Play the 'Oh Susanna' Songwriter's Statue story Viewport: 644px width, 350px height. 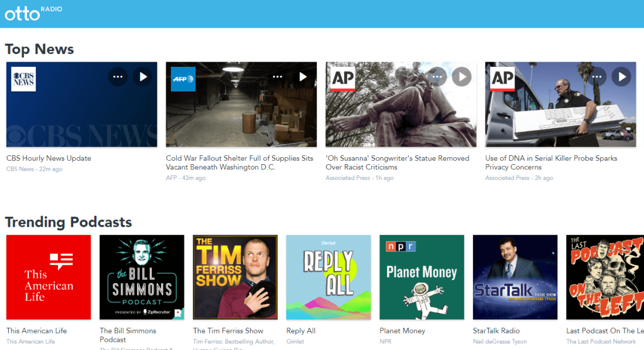[x=462, y=77]
